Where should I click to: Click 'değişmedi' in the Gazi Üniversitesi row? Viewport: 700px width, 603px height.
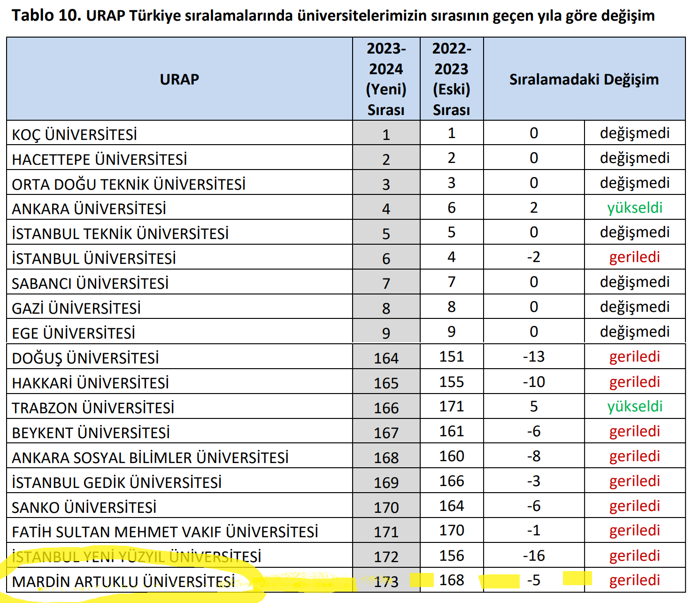(x=635, y=307)
